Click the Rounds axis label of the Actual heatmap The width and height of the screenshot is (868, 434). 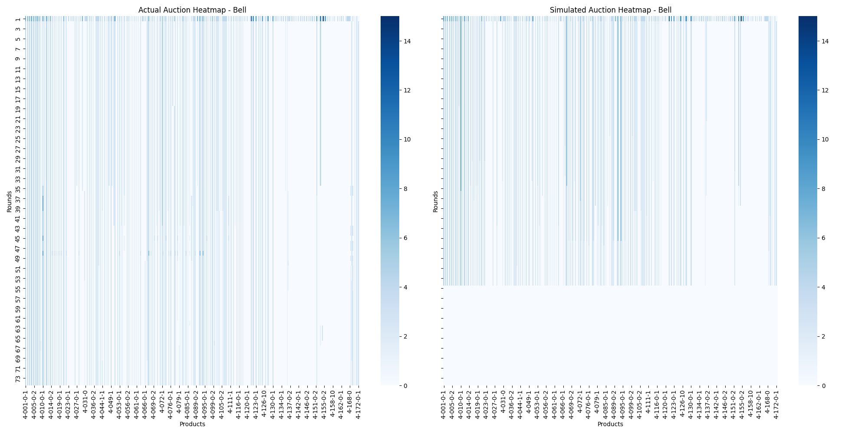point(9,201)
